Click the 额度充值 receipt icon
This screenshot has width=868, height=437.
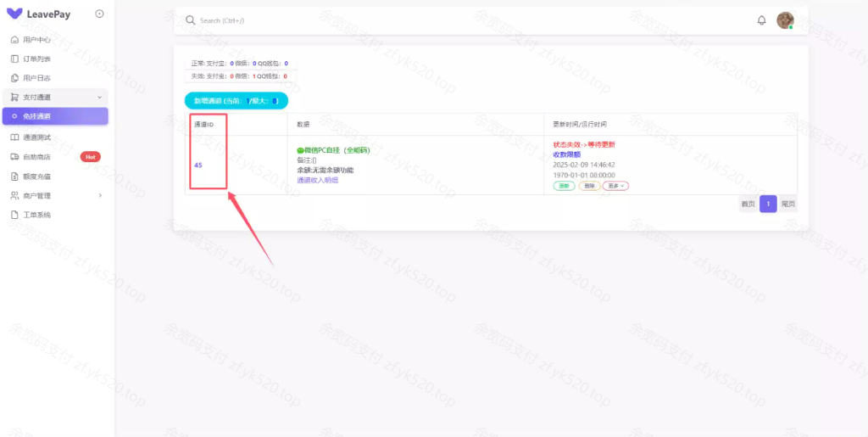[14, 176]
